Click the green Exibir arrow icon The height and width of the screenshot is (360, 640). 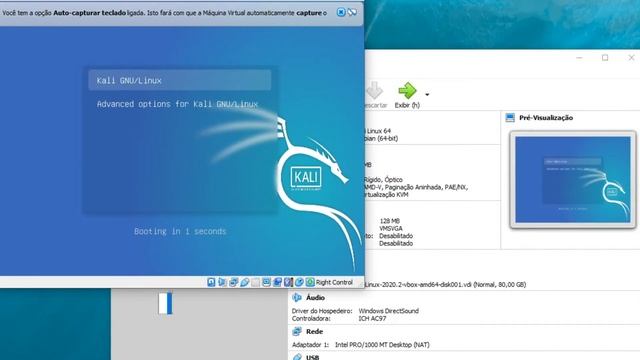click(407, 91)
